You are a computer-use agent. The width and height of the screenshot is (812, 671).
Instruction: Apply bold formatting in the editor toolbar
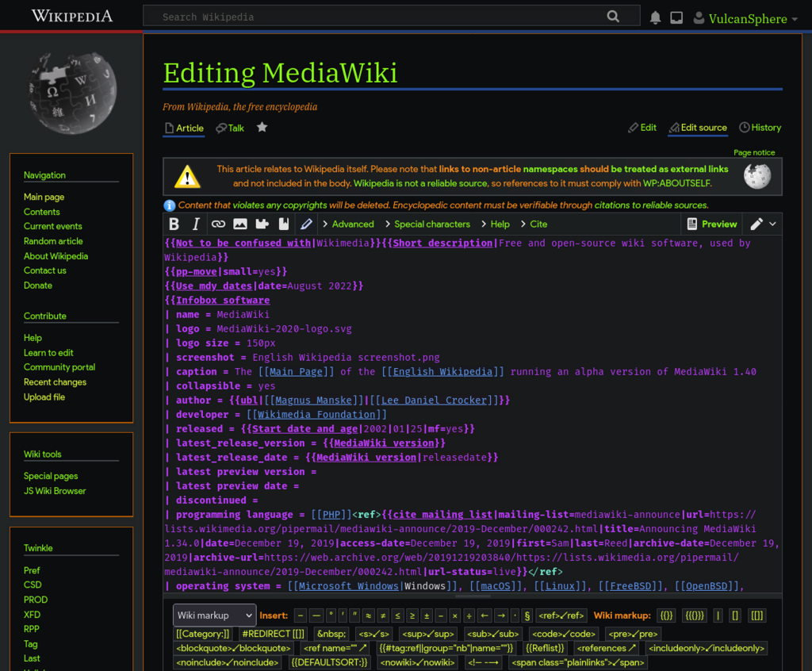pyautogui.click(x=174, y=224)
